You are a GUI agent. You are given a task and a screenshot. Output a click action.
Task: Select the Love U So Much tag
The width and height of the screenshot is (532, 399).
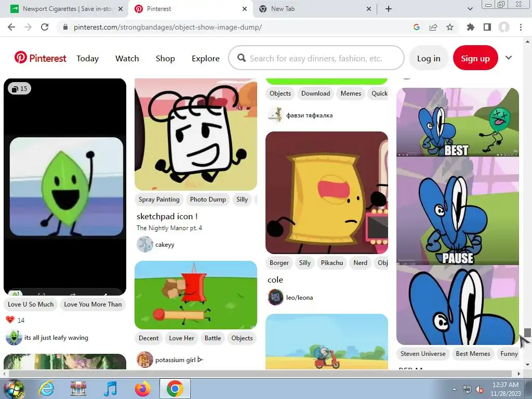point(31,304)
